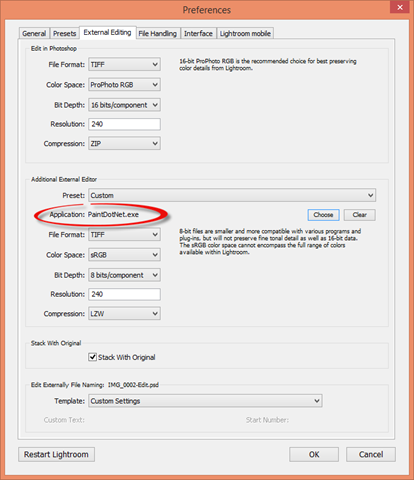The height and width of the screenshot is (480, 414).
Task: Open the LZW Compression dropdown
Action: tap(124, 314)
